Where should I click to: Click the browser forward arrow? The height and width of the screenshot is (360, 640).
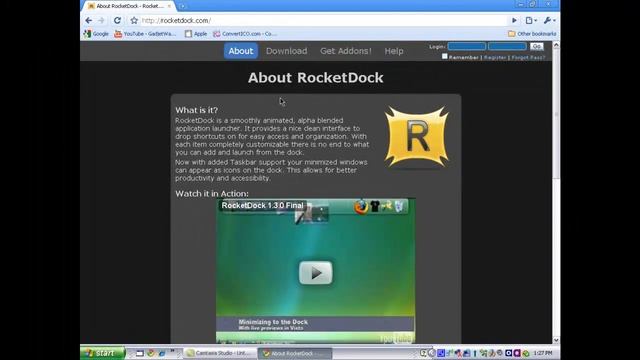(101, 20)
